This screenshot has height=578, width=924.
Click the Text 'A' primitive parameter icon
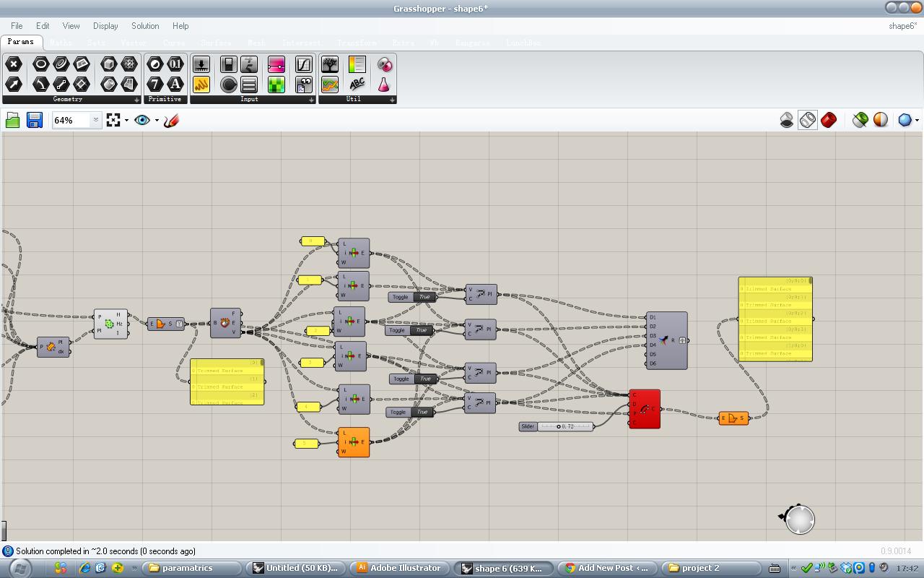pos(175,84)
